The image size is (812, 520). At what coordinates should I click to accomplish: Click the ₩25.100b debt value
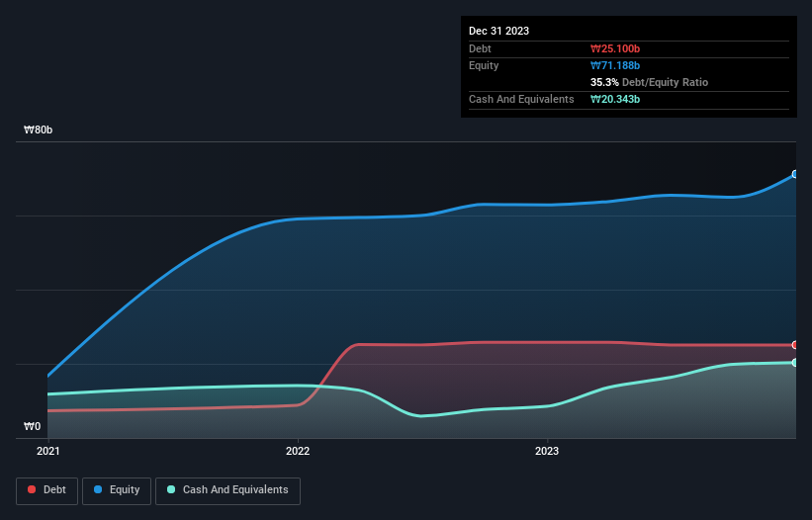coord(615,48)
